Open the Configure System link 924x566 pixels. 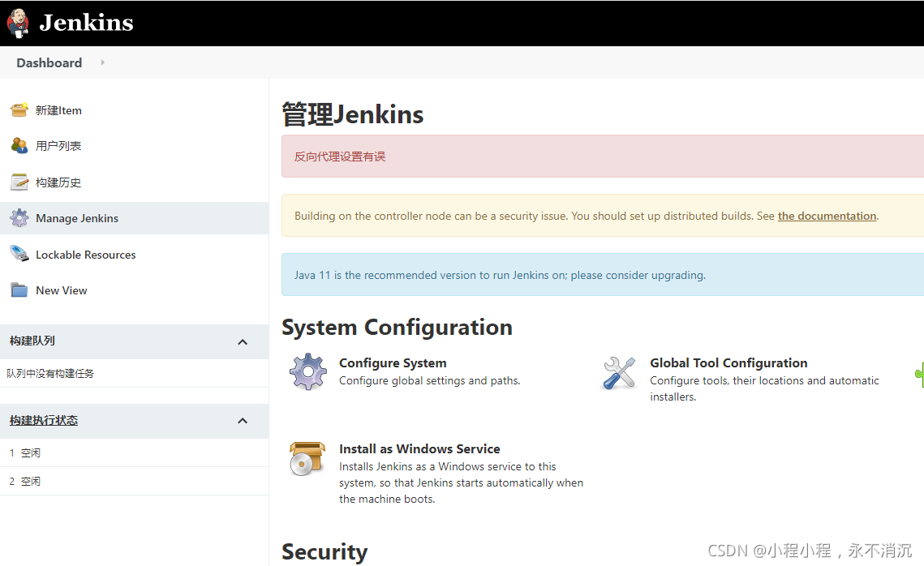[x=393, y=363]
